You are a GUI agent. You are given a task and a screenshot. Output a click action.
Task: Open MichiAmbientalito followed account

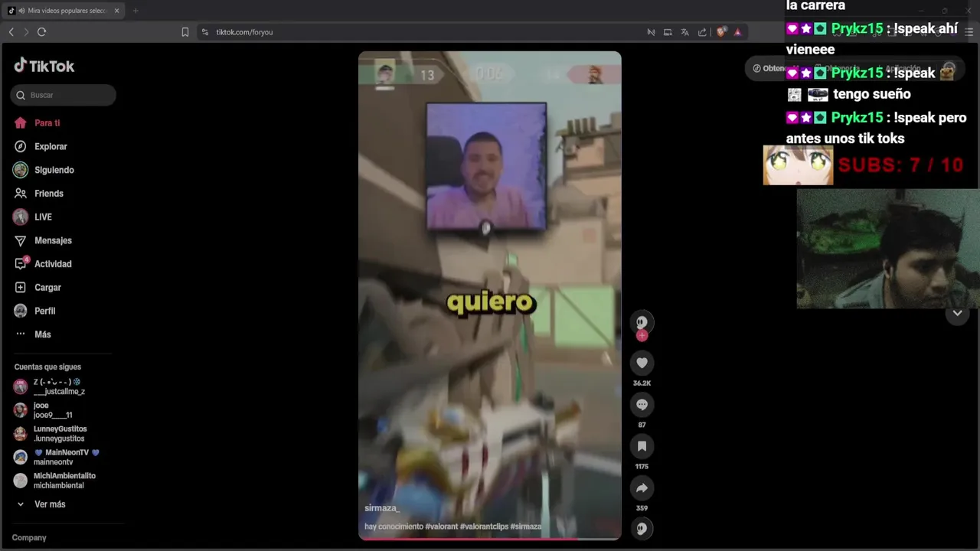point(55,481)
